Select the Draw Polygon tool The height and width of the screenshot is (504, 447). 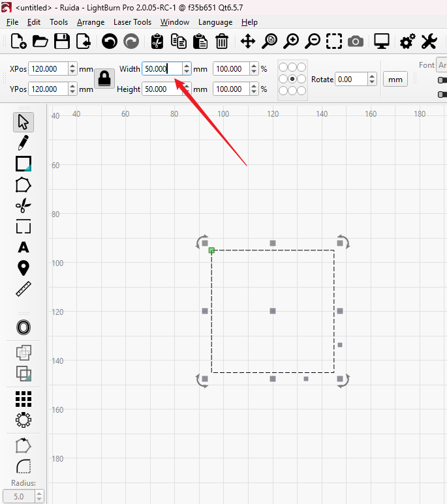point(23,185)
